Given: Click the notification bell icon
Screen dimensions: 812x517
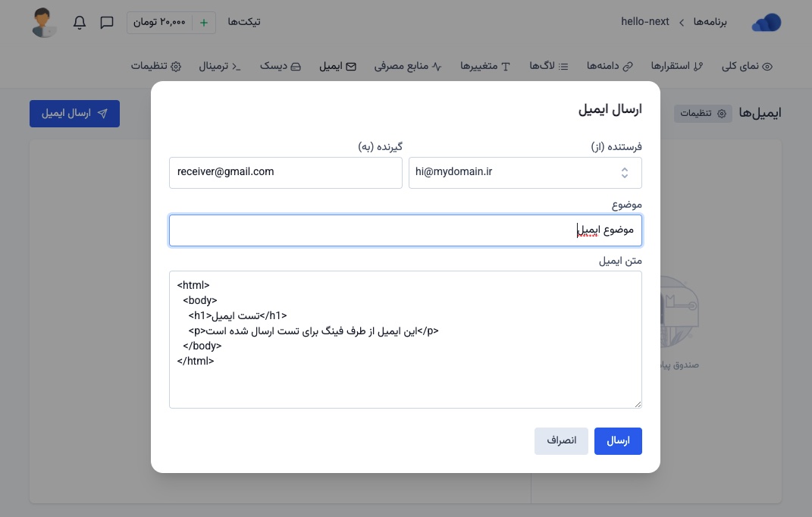Looking at the screenshot, I should [x=80, y=23].
